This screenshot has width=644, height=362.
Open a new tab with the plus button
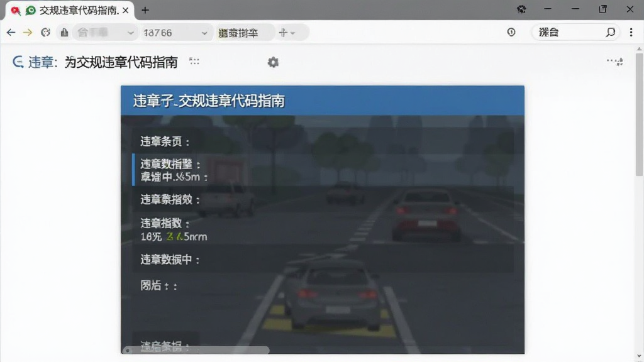(x=145, y=10)
